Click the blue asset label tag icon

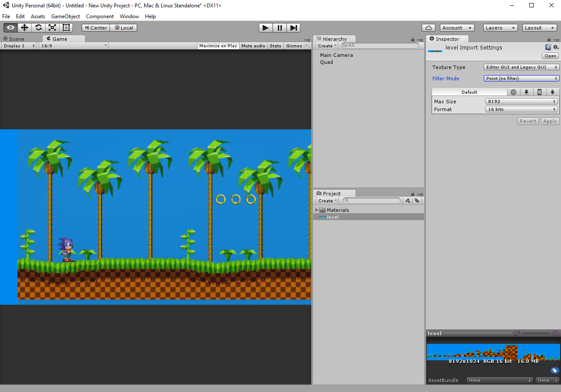pyautogui.click(x=554, y=370)
